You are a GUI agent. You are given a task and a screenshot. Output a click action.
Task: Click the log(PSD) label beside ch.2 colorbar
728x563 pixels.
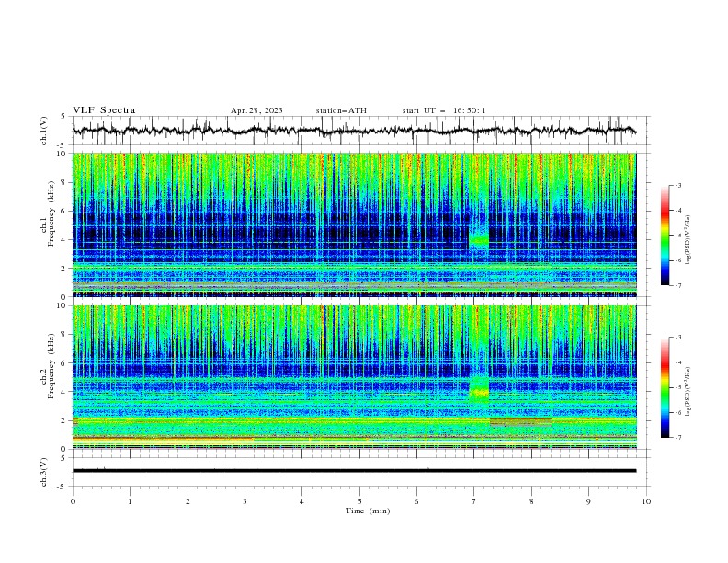(x=689, y=392)
